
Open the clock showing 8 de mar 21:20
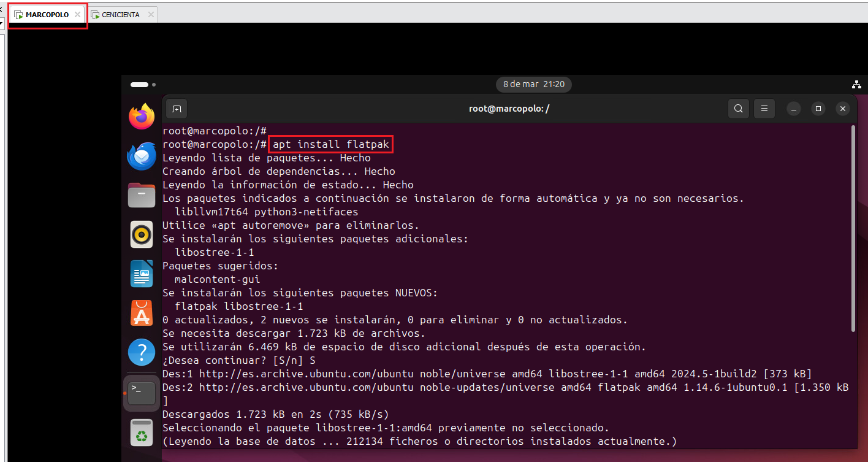[x=533, y=85]
